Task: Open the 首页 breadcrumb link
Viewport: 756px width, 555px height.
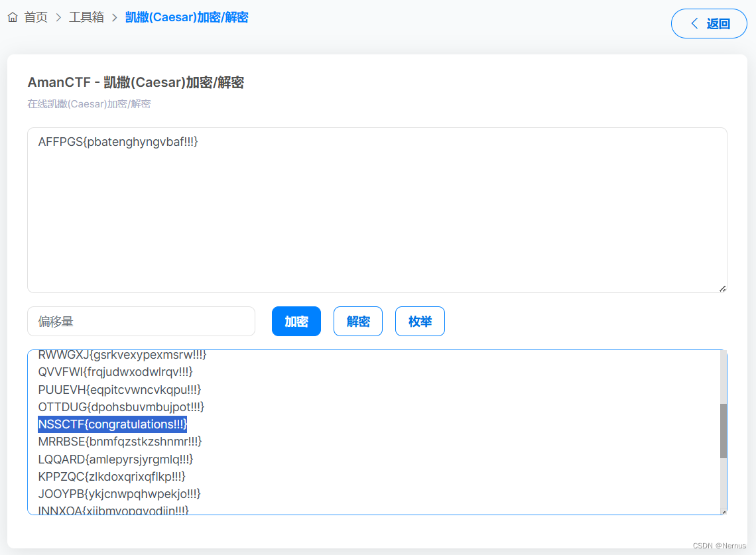Action: [36, 17]
